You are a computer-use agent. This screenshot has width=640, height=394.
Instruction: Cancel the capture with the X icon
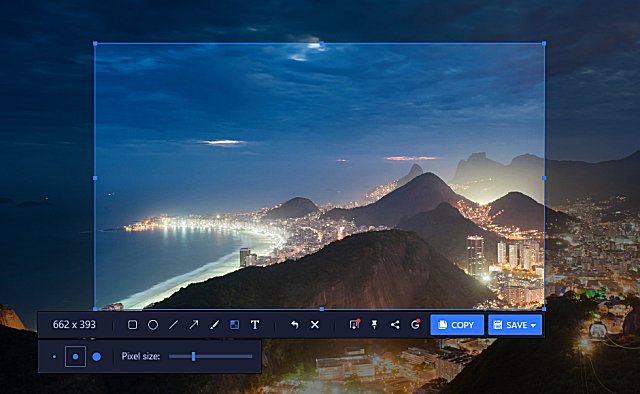click(315, 325)
